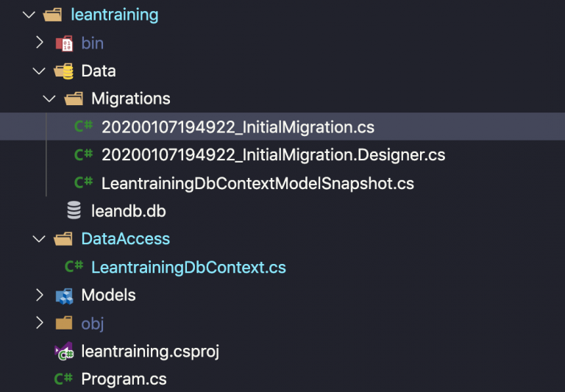Viewport: 565px width, 392px height.
Task: Collapse the Data folder chevron
Action: [40, 71]
